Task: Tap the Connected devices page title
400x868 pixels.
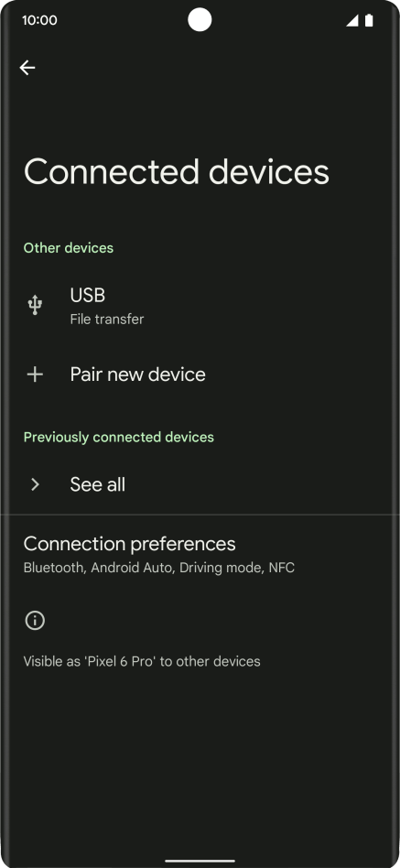Action: pos(177,171)
